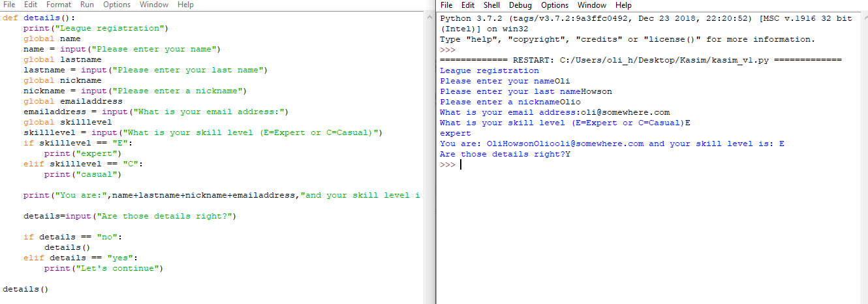Click the "Are those details right?Y" shell line

point(505,155)
